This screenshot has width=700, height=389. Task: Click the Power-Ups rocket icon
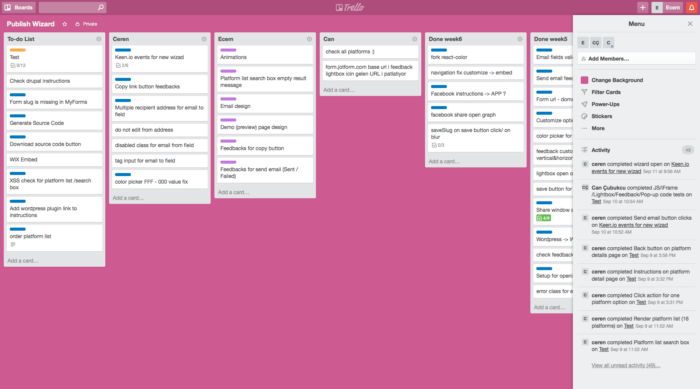click(x=584, y=104)
